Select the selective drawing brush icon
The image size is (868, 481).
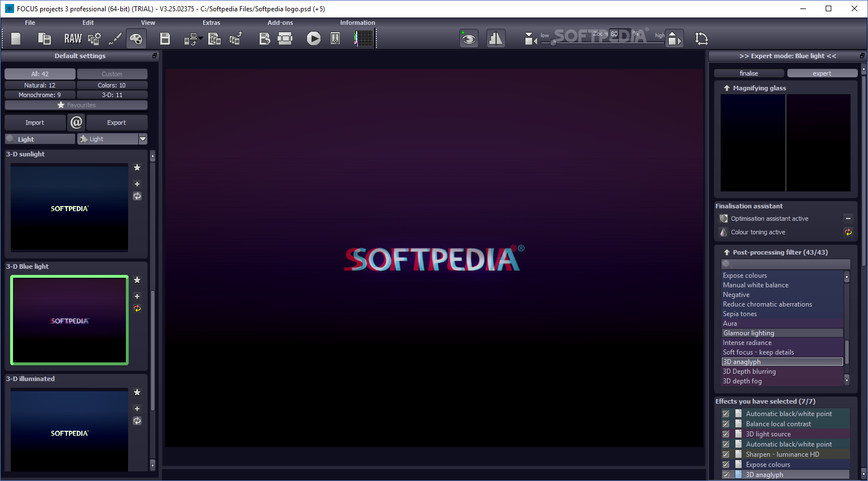(115, 38)
